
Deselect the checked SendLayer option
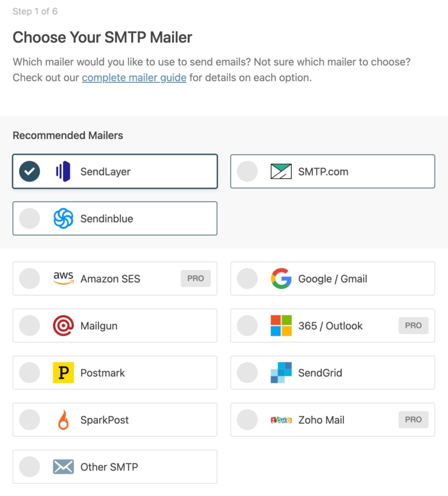(x=29, y=171)
